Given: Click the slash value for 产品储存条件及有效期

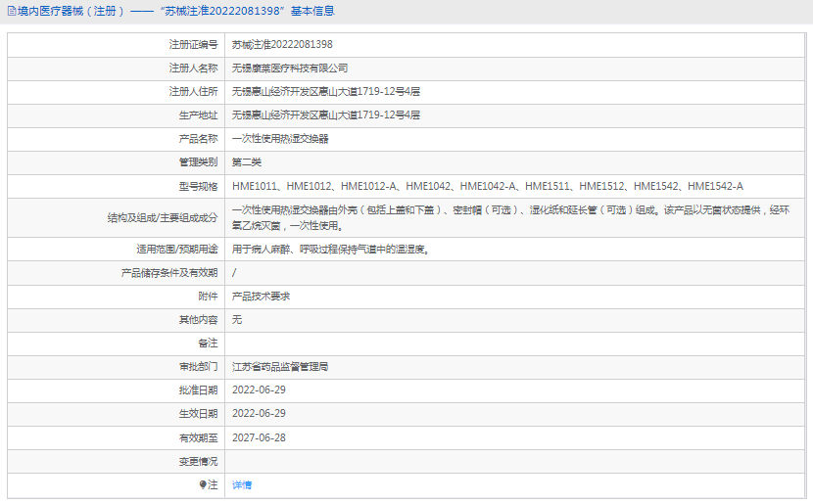Looking at the screenshot, I should coord(234,273).
